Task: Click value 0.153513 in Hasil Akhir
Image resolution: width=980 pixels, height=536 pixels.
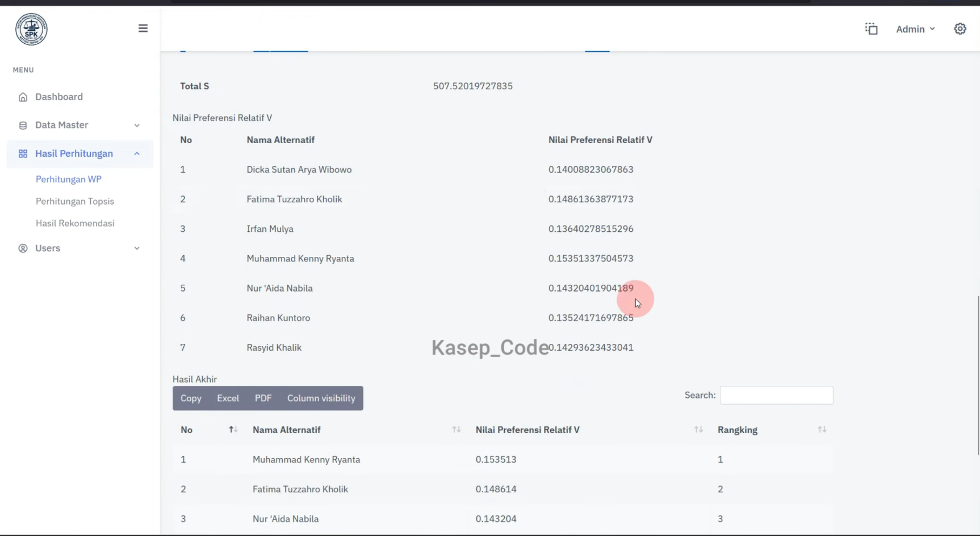Action: 496,459
